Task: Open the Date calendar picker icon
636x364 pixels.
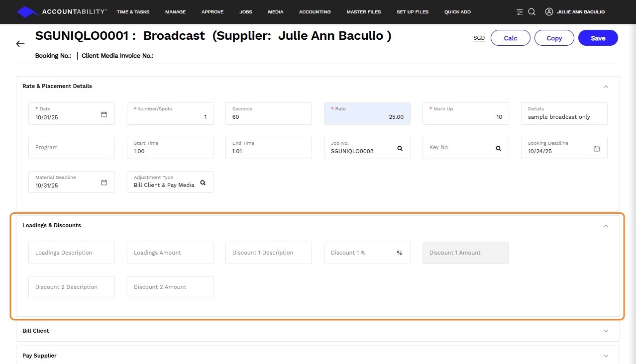Action: coord(104,114)
